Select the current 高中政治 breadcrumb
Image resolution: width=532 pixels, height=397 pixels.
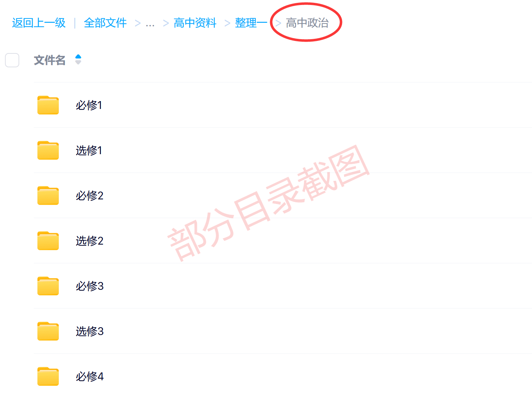[307, 23]
